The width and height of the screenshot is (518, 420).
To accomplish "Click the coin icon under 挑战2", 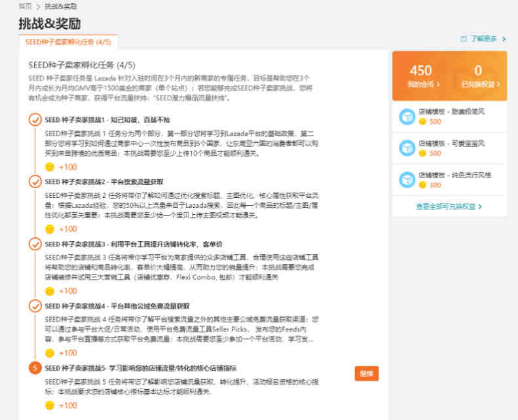I will coord(50,229).
